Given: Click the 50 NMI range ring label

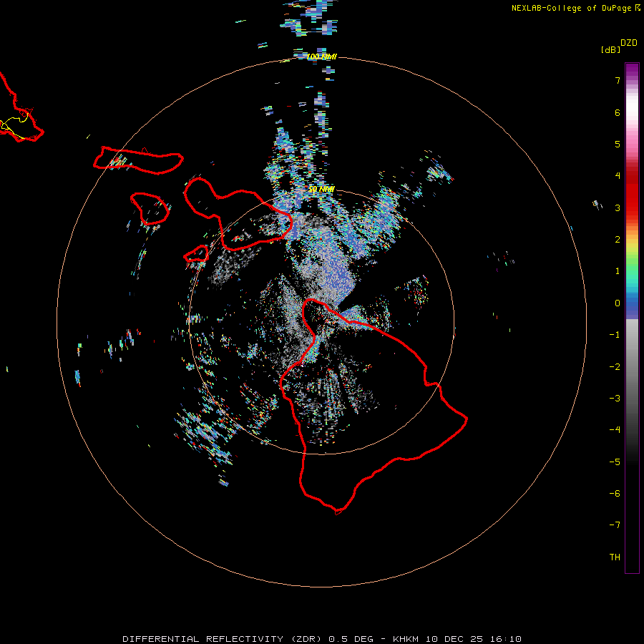Looking at the screenshot, I should pos(321,190).
